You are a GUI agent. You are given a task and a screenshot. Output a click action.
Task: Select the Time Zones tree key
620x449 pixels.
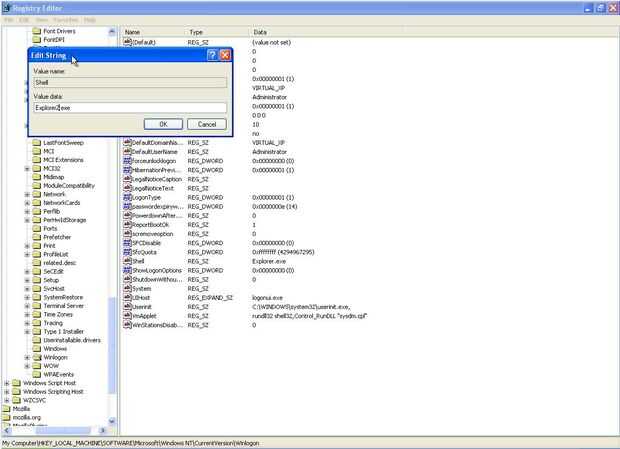[58, 314]
